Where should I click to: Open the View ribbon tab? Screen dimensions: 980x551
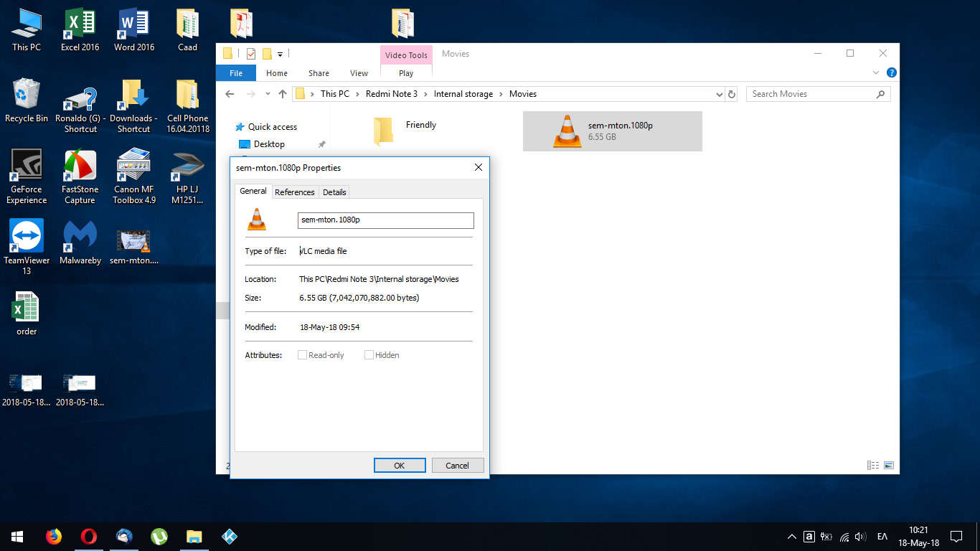click(x=359, y=73)
